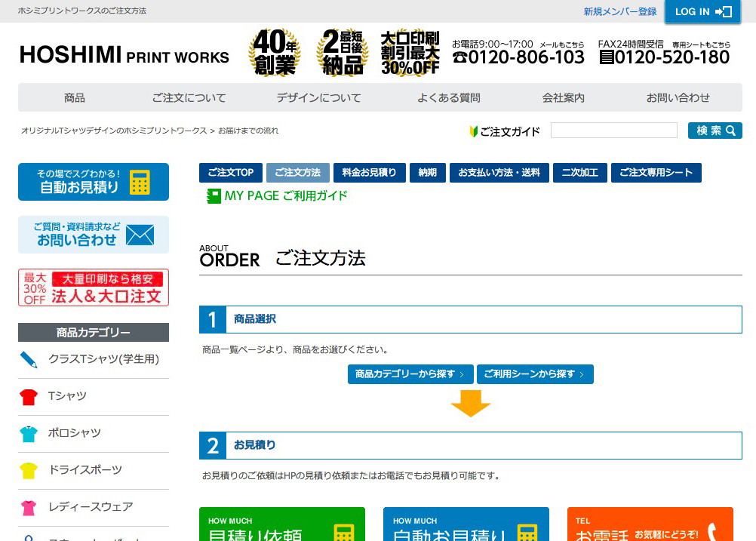Click the blue pencil class T-shirt icon
756x541 pixels.
(29, 360)
